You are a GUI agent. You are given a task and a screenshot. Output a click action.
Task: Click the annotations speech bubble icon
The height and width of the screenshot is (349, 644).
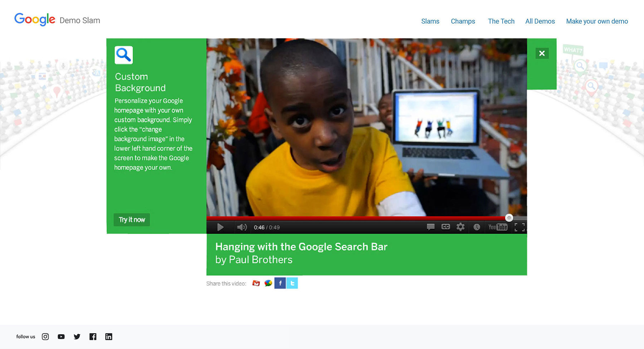[x=430, y=227]
